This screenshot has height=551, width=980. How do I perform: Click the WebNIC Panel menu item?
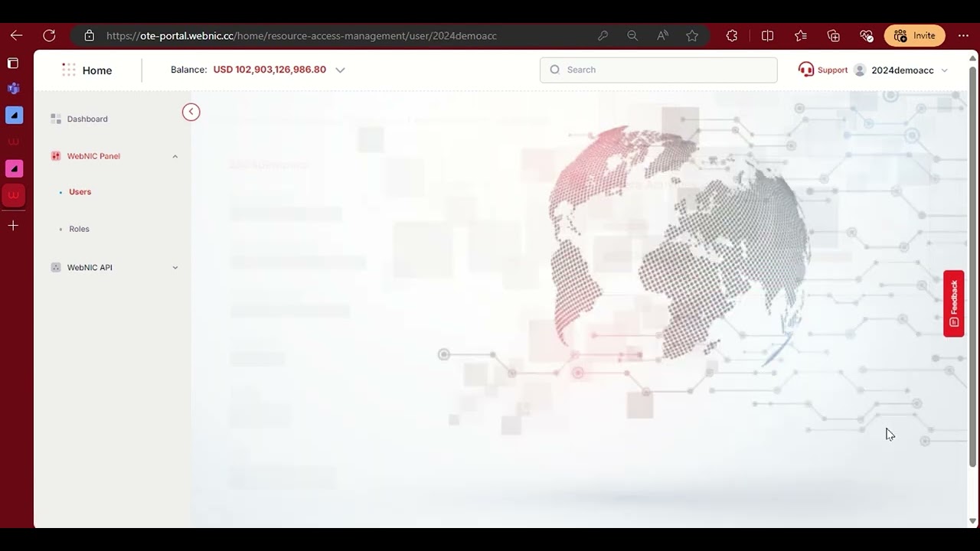click(x=93, y=156)
